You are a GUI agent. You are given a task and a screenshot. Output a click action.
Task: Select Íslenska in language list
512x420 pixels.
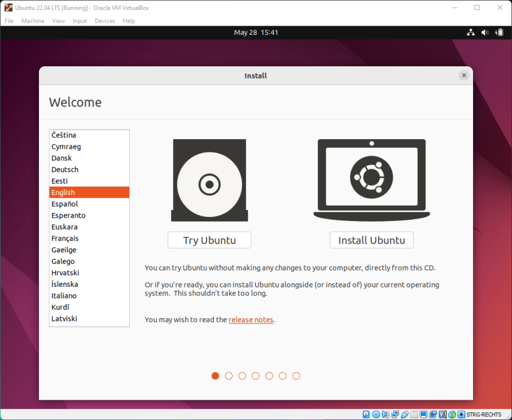point(89,284)
